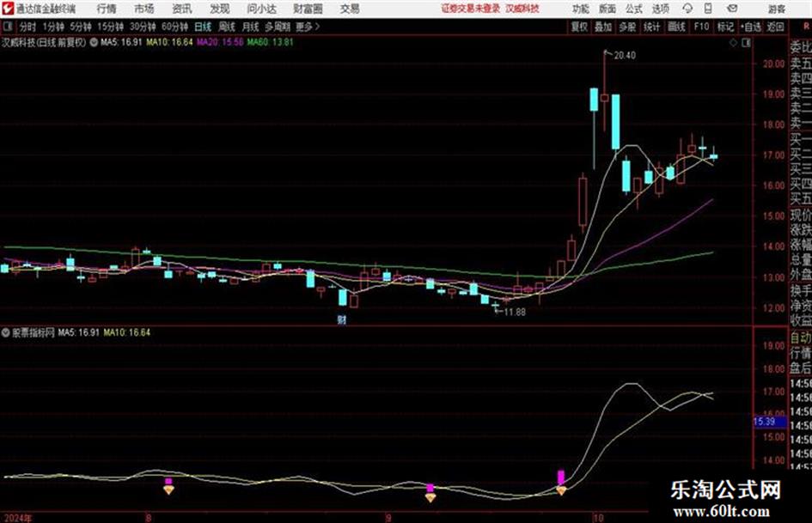Click the purple MA20: 15.56 label
The width and height of the screenshot is (812, 523).
220,42
